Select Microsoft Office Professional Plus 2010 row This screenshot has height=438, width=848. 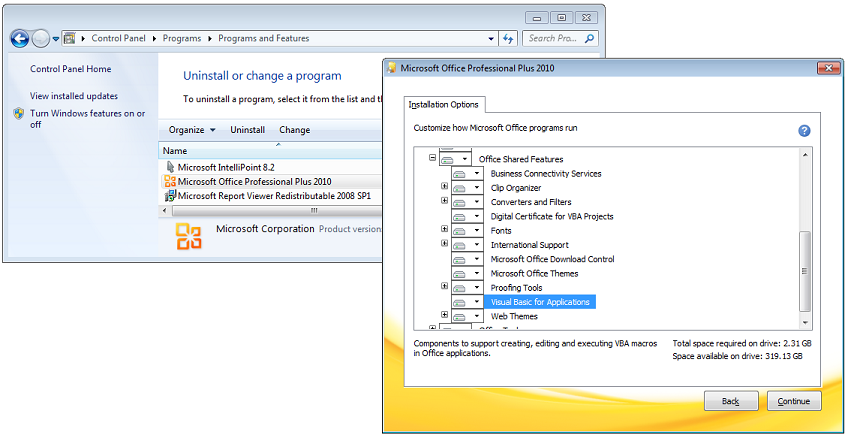pos(255,181)
